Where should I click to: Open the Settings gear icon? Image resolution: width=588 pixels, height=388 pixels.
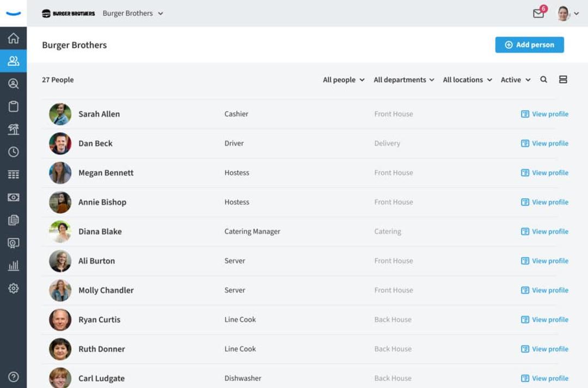13,288
